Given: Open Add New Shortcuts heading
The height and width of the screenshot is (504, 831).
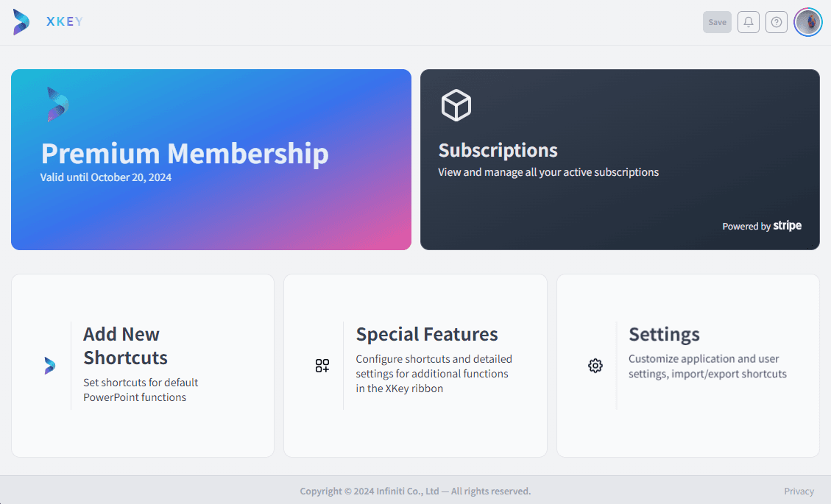Looking at the screenshot, I should click(126, 346).
